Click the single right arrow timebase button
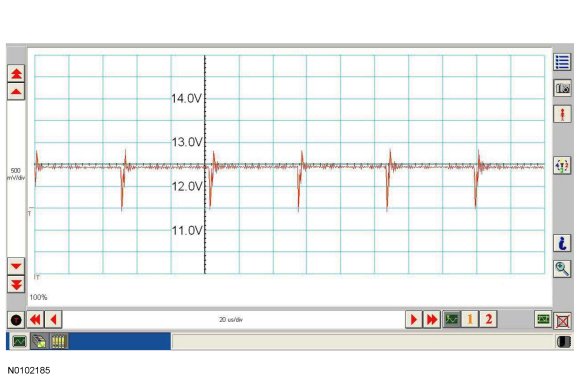 (x=414, y=319)
